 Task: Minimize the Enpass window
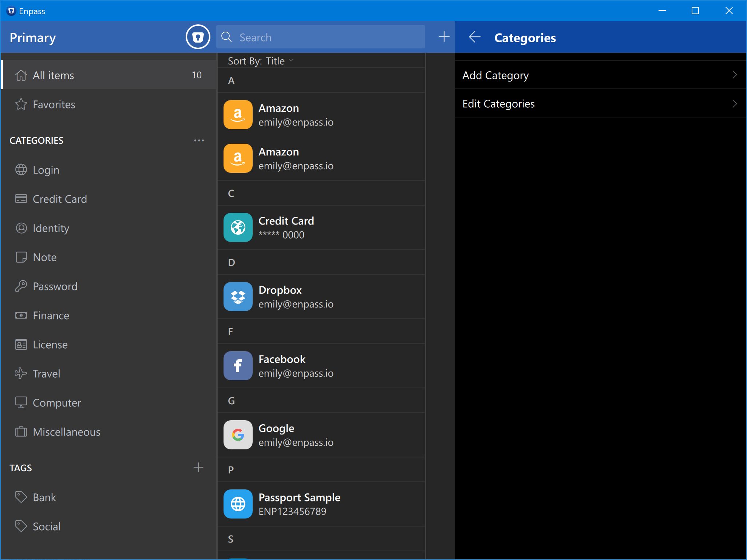tap(662, 11)
